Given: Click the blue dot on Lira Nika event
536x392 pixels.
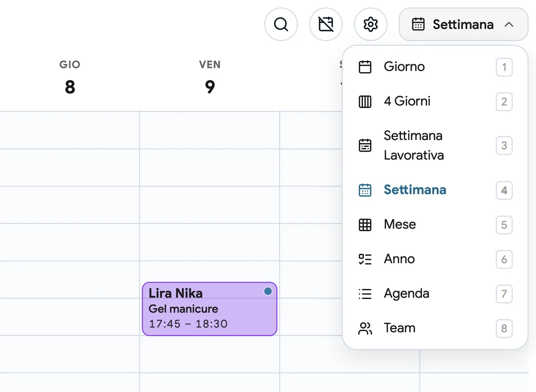Looking at the screenshot, I should tap(268, 291).
